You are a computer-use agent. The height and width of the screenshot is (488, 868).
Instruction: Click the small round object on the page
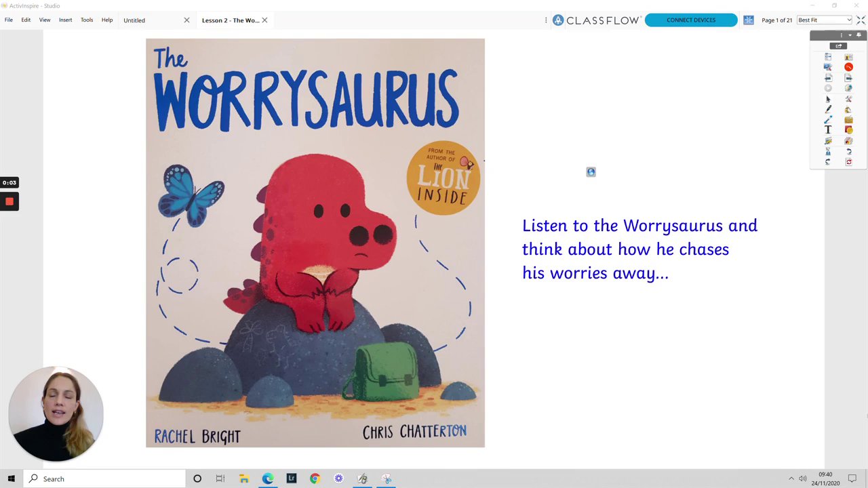pyautogui.click(x=591, y=172)
